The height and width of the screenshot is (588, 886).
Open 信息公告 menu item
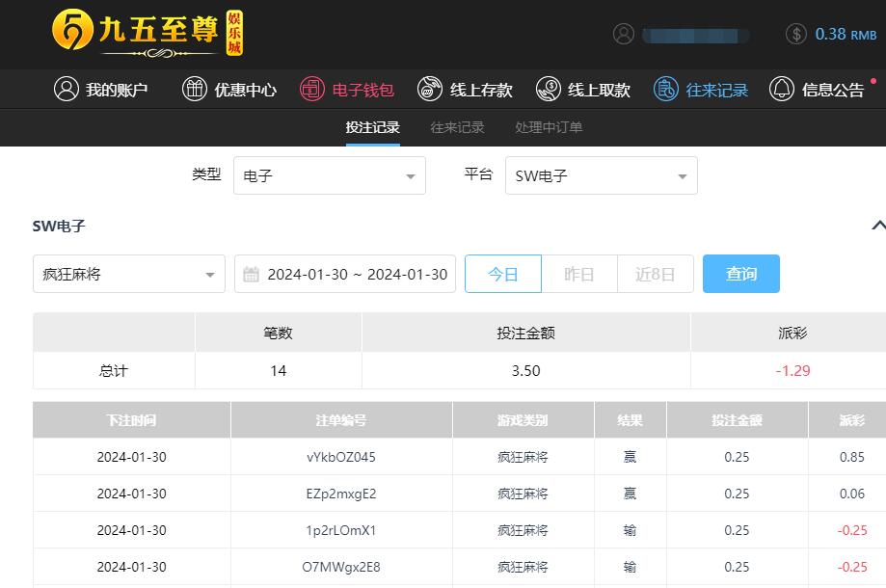[x=817, y=90]
